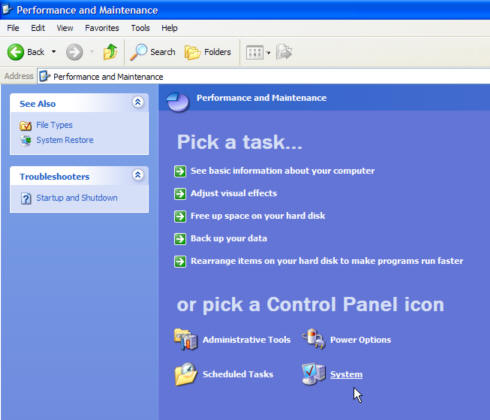490x420 pixels.
Task: Click the Folders toolbar button
Action: click(208, 52)
